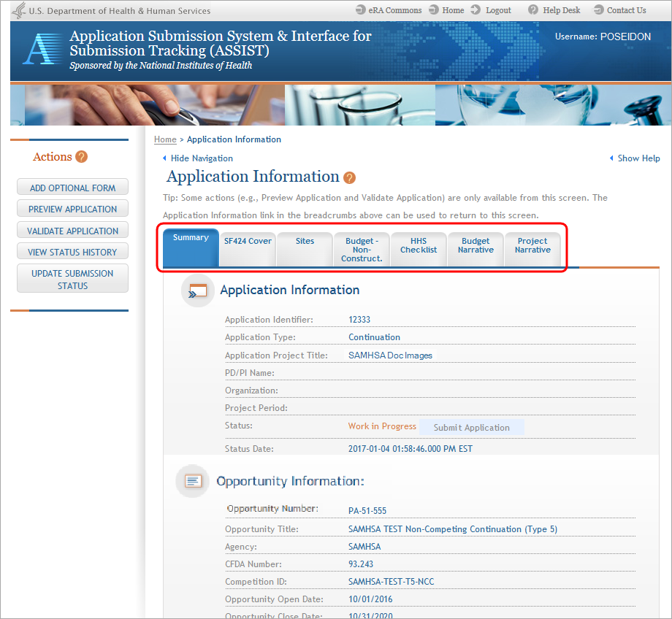This screenshot has width=672, height=619.
Task: Switch to Project Narrative tab
Action: (532, 250)
